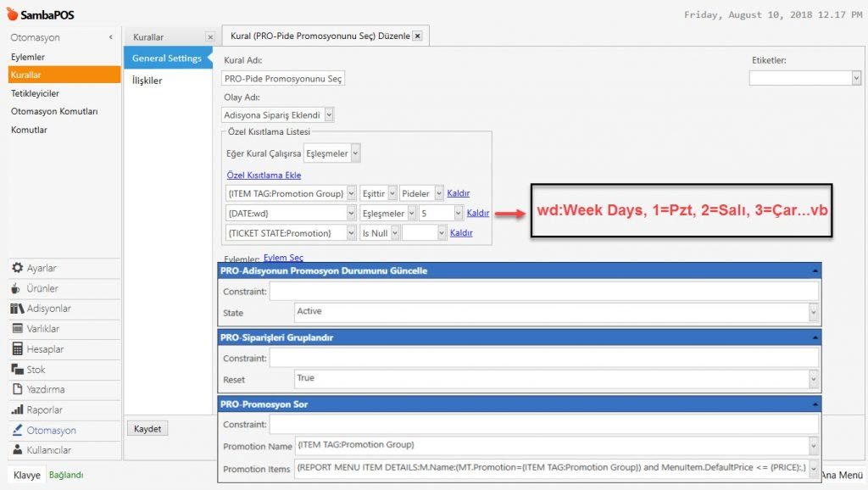Open the Eşleşmeler rule match dropdown

355,153
